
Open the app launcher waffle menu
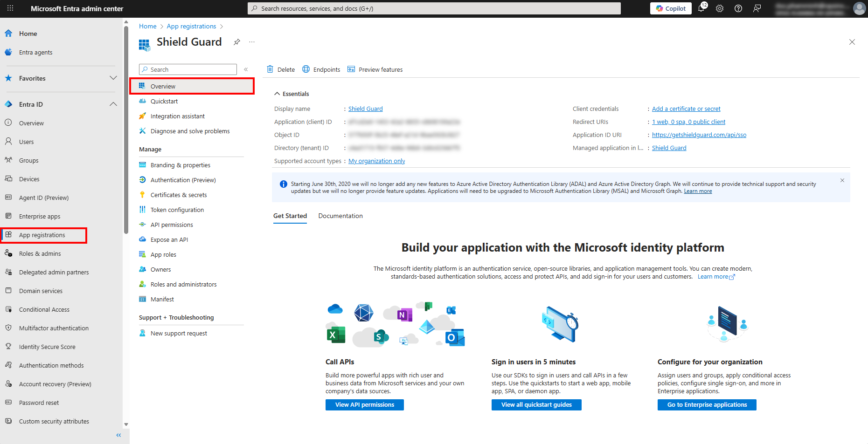(10, 8)
